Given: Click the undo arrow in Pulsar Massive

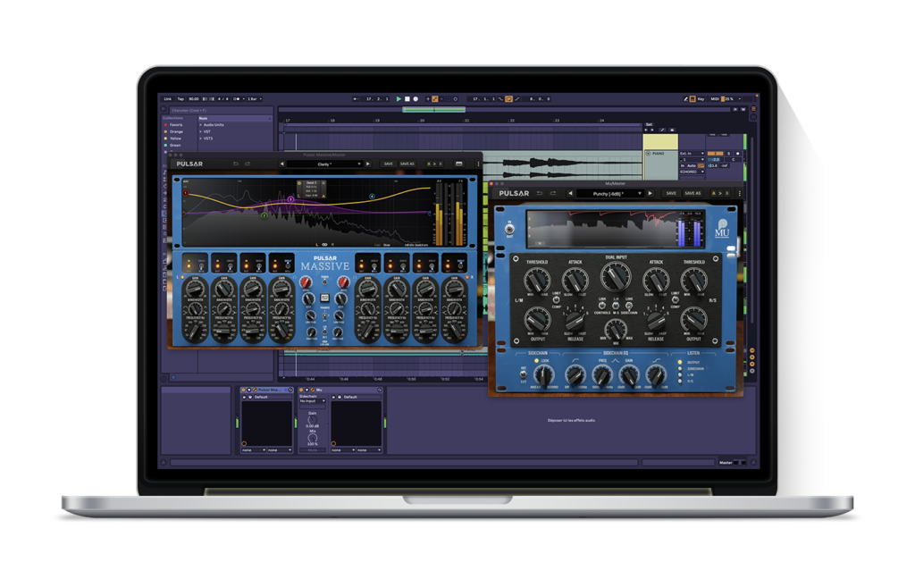Looking at the screenshot, I should click(x=236, y=164).
